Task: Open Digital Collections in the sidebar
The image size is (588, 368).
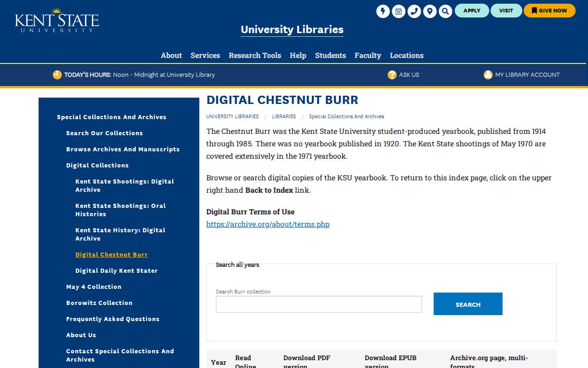Action: pyautogui.click(x=97, y=165)
